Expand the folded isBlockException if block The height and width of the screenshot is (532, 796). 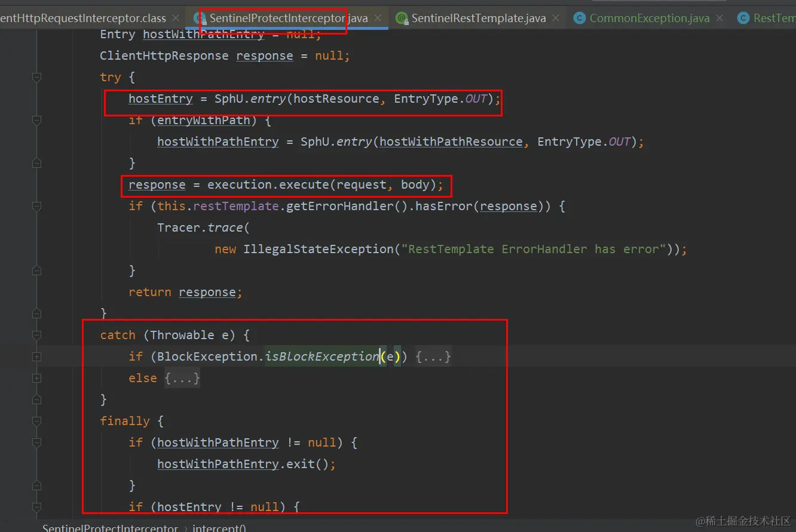click(x=36, y=356)
